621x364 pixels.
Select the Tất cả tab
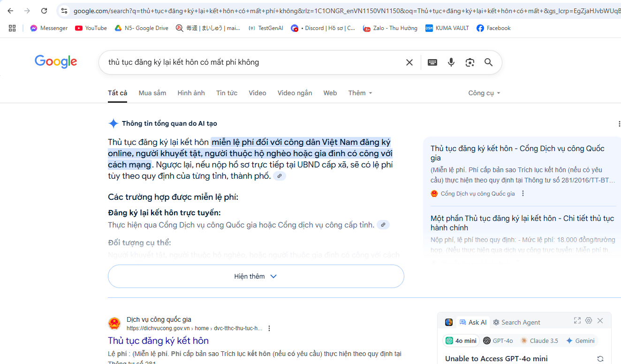click(x=118, y=93)
